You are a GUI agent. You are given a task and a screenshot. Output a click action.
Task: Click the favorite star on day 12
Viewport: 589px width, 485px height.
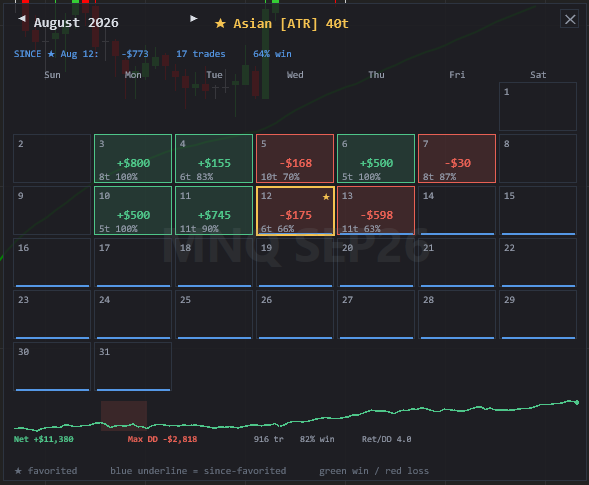pos(326,197)
